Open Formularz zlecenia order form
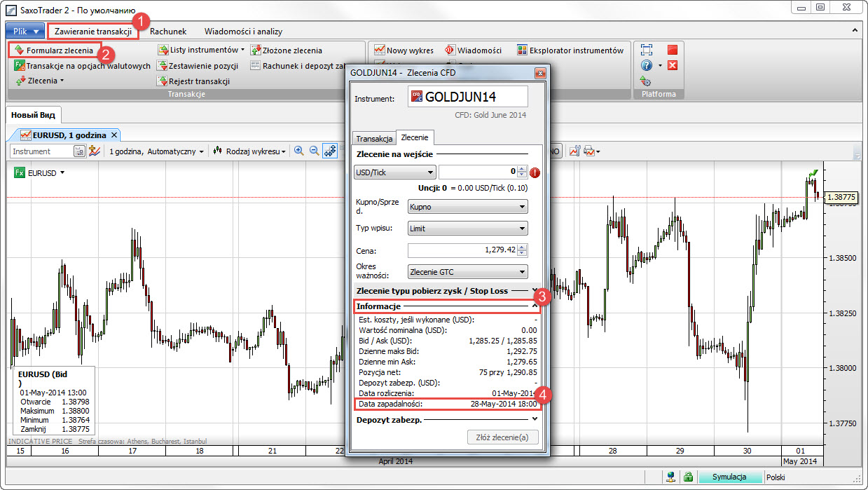This screenshot has width=868, height=490. tap(55, 50)
